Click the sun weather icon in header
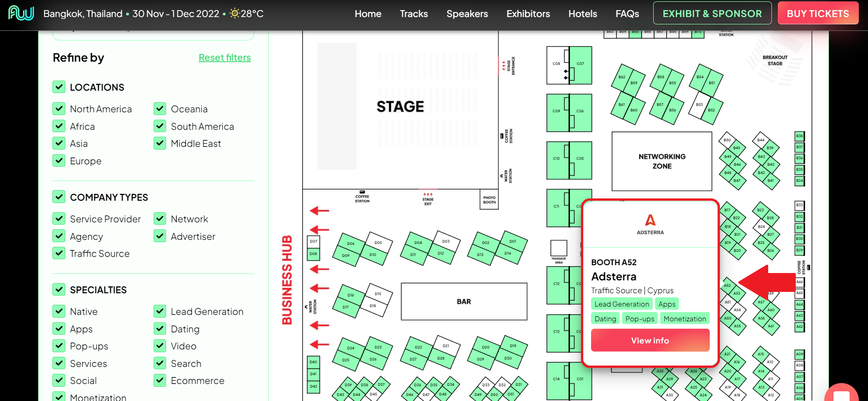 coord(235,13)
